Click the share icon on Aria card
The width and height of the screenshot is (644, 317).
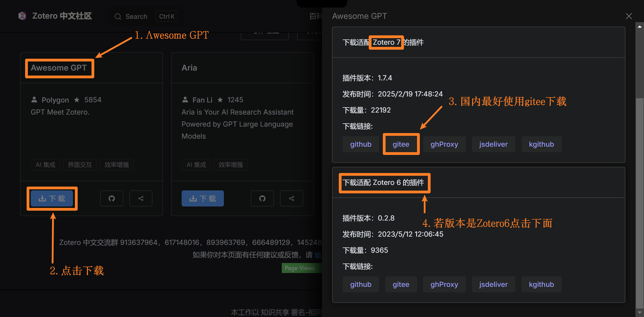pos(291,198)
